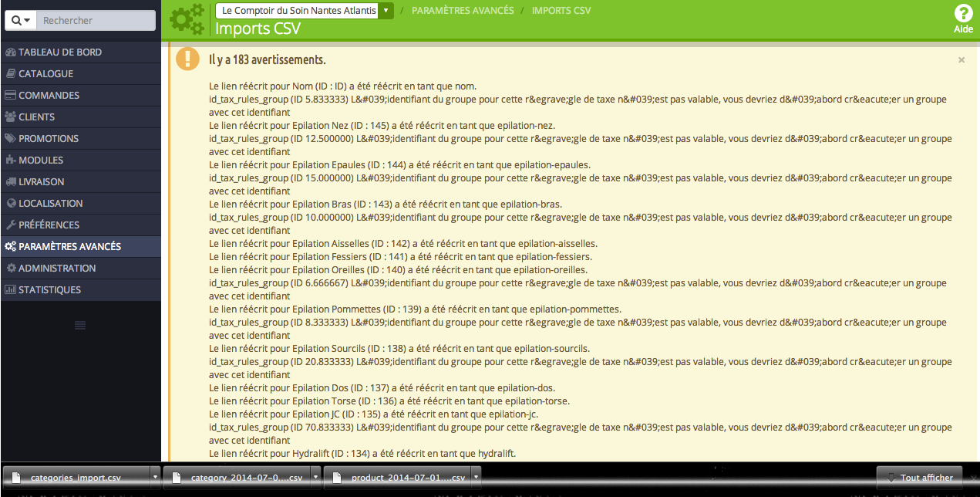Image resolution: width=980 pixels, height=497 pixels.
Task: Click the Catalogue book icon
Action: click(11, 74)
